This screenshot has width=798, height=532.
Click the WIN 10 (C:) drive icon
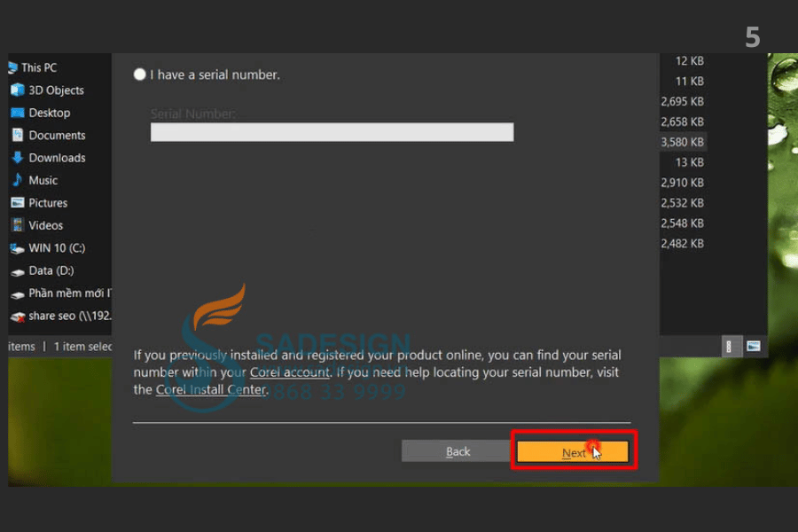18,248
